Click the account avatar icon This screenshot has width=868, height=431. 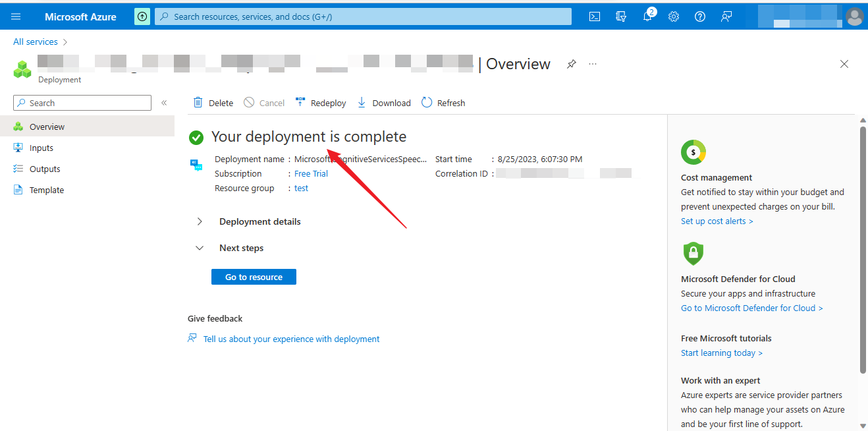(854, 16)
